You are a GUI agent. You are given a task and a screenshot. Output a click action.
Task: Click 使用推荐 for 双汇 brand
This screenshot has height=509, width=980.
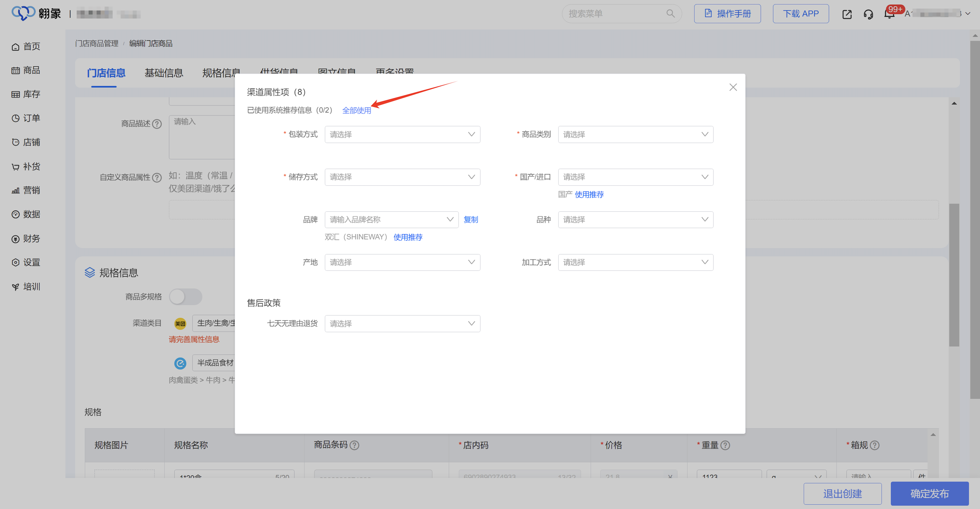point(408,237)
